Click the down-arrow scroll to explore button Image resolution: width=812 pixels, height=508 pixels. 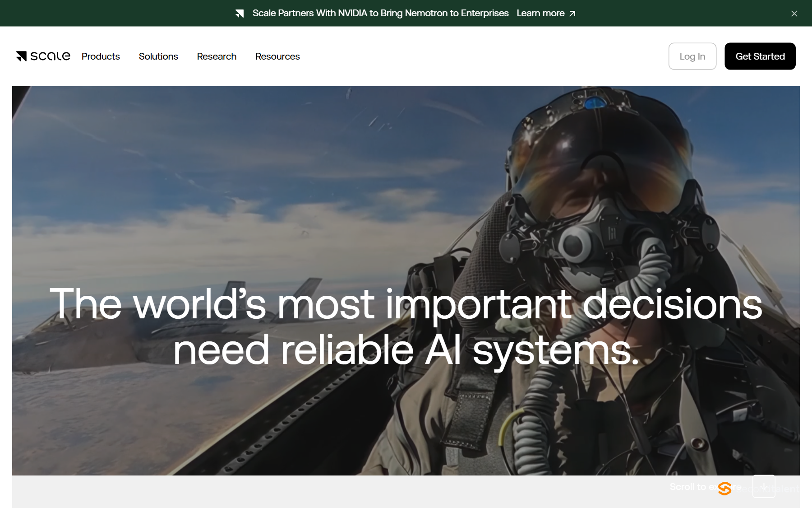point(764,486)
